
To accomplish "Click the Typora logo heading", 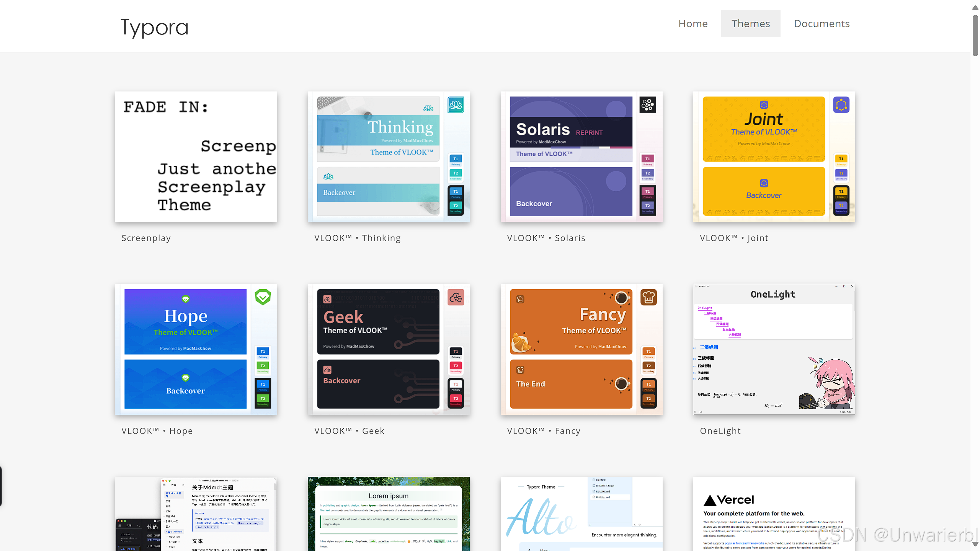I will click(155, 27).
